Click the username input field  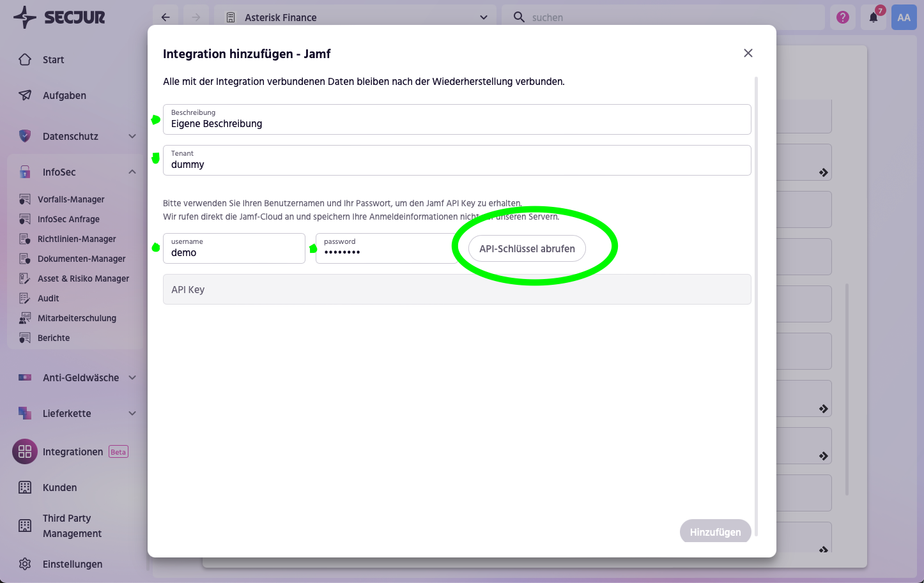tap(234, 248)
